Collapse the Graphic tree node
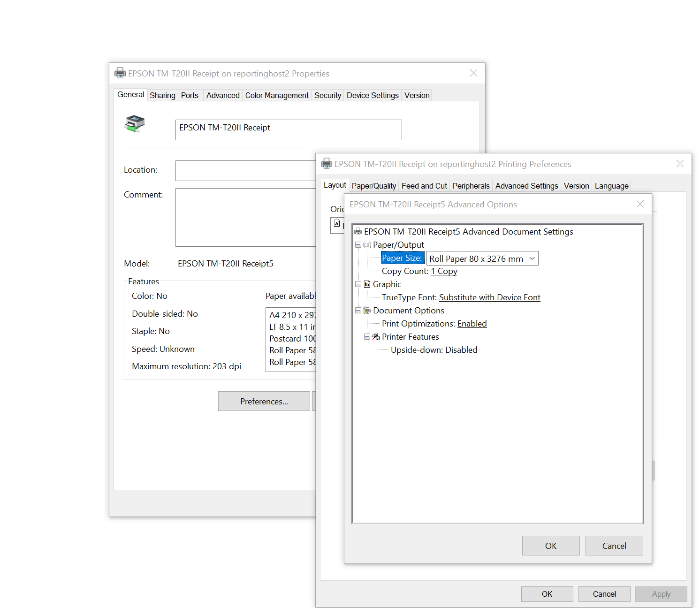This screenshot has height=608, width=700. click(358, 284)
